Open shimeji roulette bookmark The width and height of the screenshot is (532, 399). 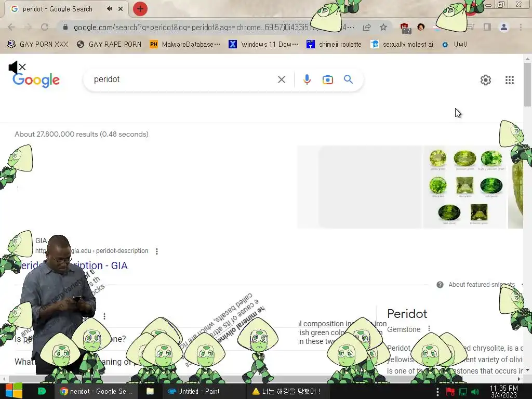(334, 44)
